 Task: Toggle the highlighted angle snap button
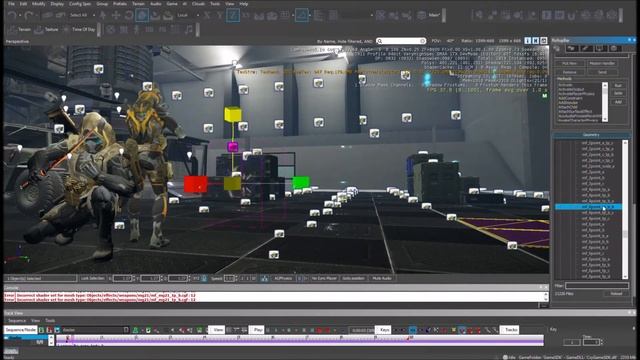[302, 16]
